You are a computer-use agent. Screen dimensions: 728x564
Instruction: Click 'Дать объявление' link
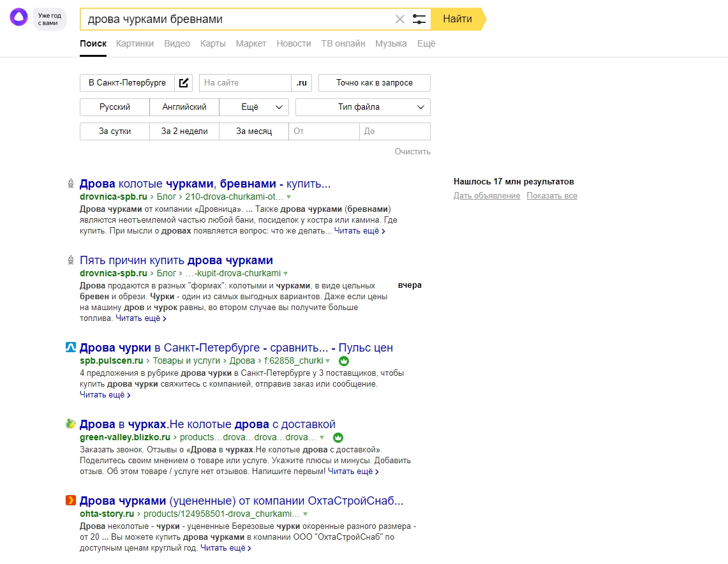(487, 195)
